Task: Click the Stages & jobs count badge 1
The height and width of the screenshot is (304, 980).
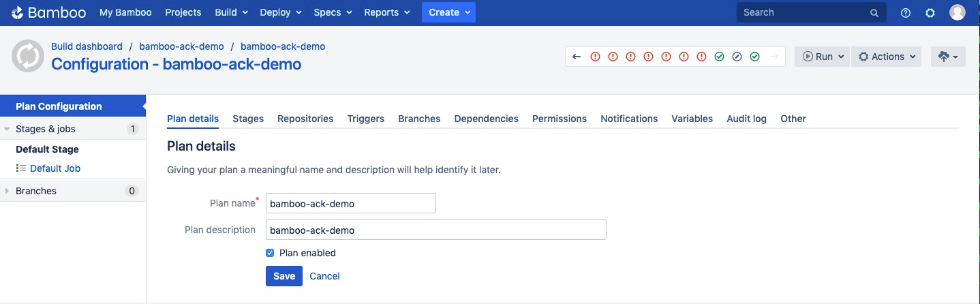Action: click(133, 129)
